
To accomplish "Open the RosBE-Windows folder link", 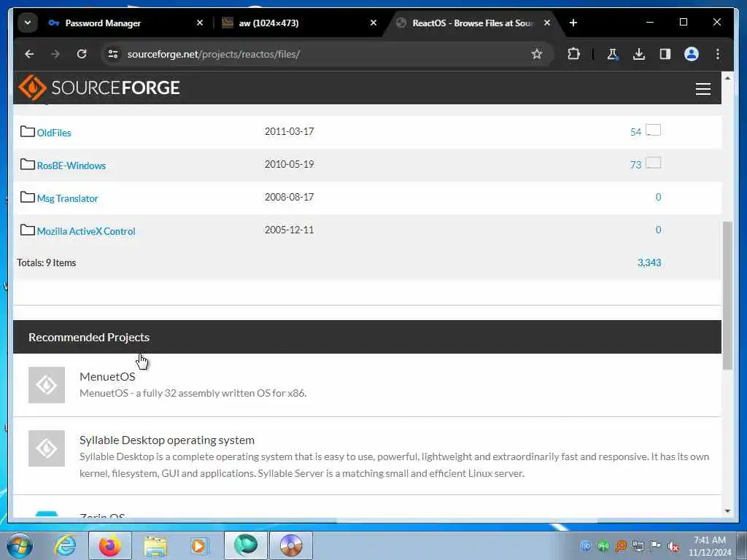I will click(x=71, y=166).
